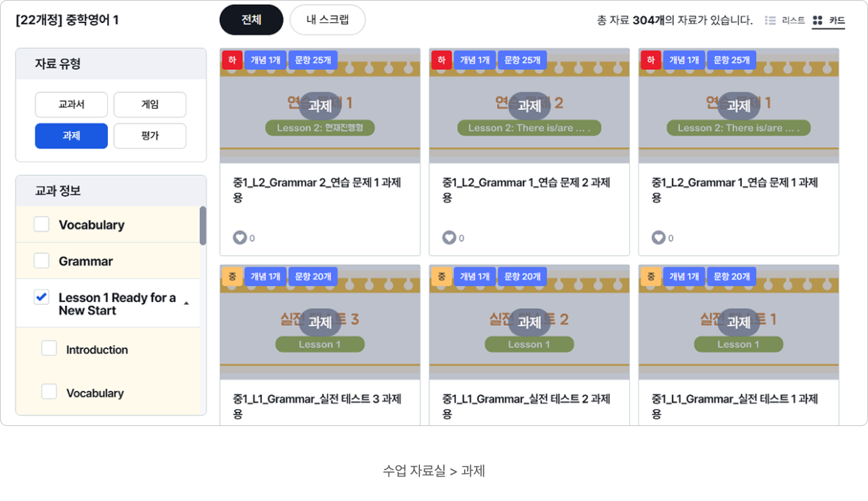Filter by 교과서 material type
Image resolution: width=868 pixels, height=501 pixels.
pos(71,104)
